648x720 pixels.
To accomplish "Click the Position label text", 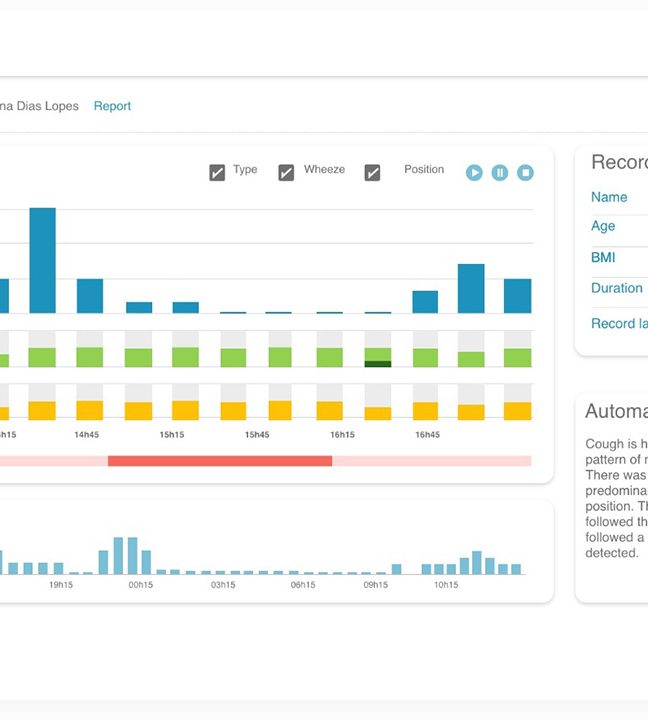I will (x=424, y=169).
